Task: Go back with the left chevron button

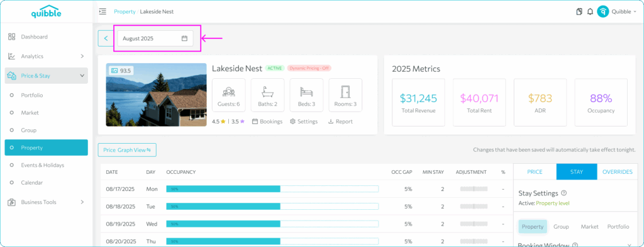Action: 106,38
